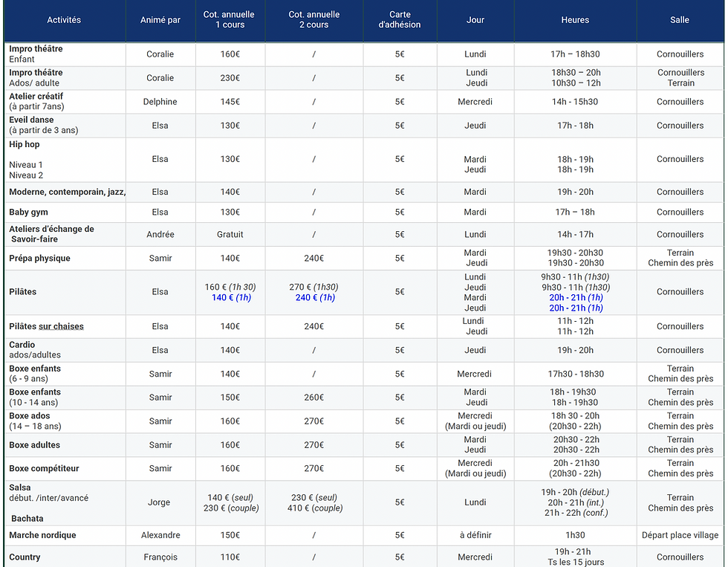Select the "Pilâtes sur chaises" activity

click(46, 326)
